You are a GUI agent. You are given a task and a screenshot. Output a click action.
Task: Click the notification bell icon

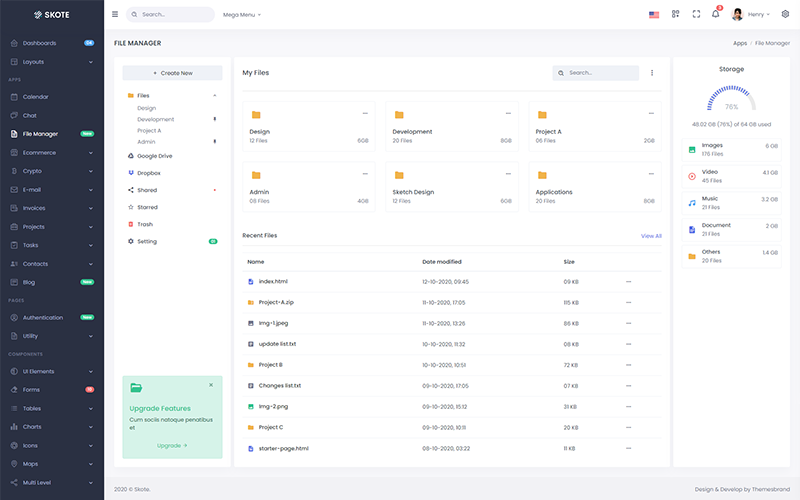tap(715, 14)
